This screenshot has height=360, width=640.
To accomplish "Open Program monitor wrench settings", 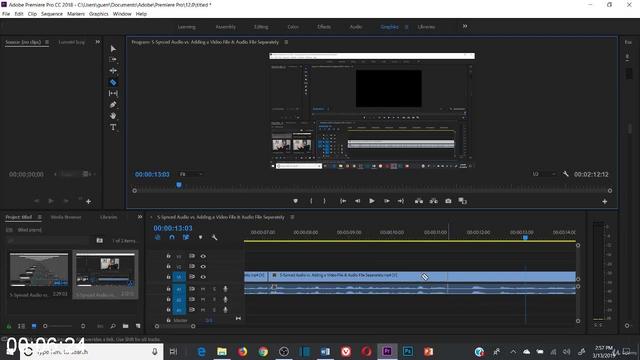I will tap(565, 174).
